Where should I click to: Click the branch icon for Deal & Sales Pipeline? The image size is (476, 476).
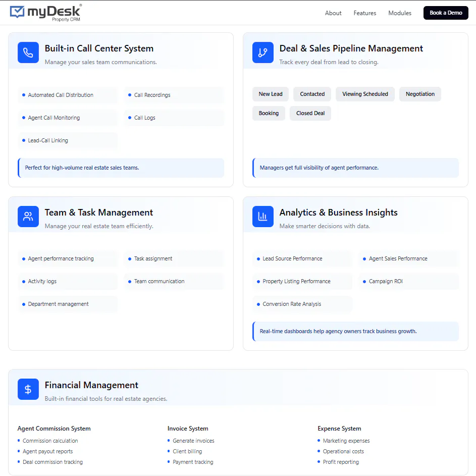(263, 52)
